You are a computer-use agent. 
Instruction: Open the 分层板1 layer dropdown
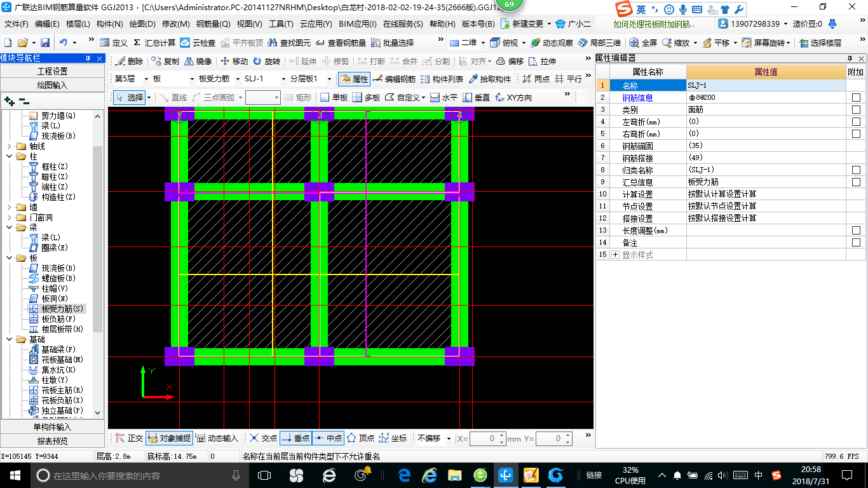pos(329,79)
